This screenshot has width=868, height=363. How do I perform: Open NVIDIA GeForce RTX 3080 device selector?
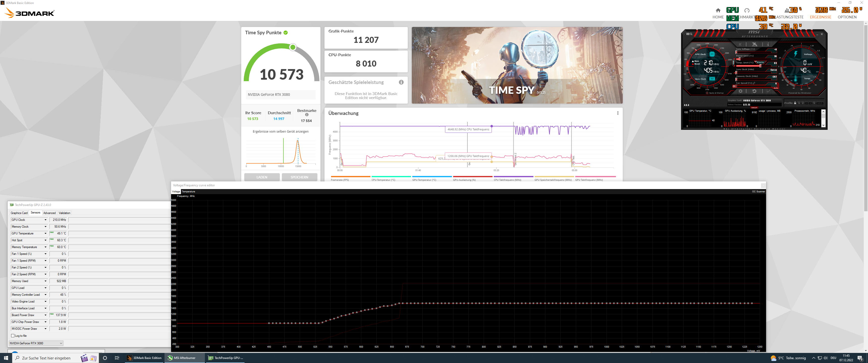pyautogui.click(x=36, y=343)
